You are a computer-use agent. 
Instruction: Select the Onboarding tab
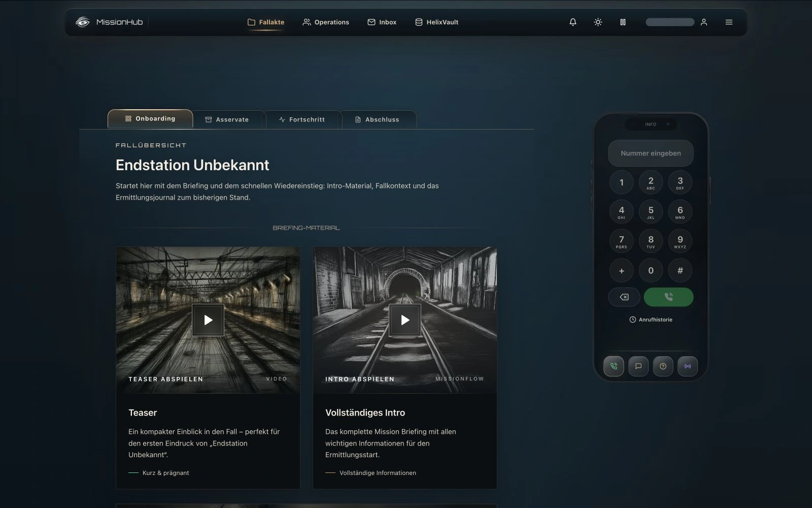tap(150, 118)
